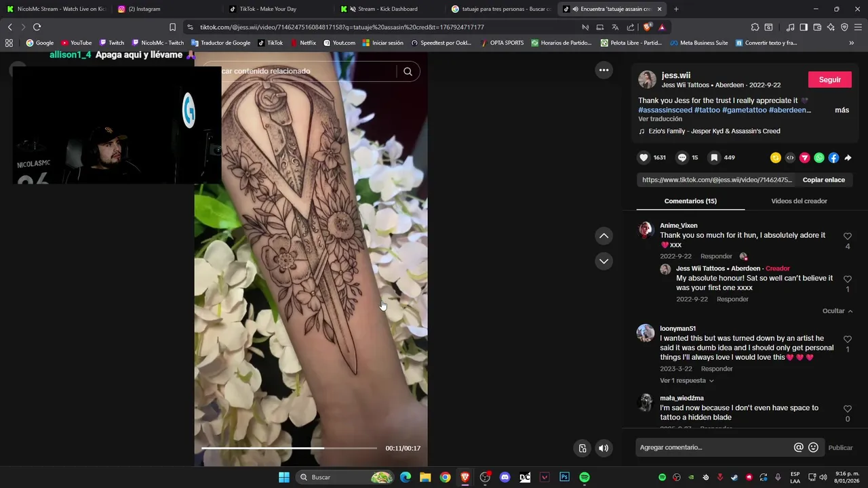Follow jess.wii with the Seguir button
The width and height of the screenshot is (868, 488).
pyautogui.click(x=829, y=79)
